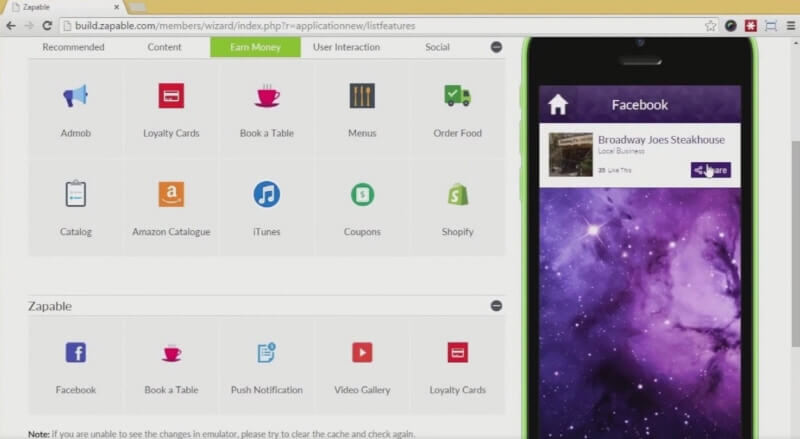The image size is (800, 439).
Task: Collapse the feature category section with minus icon
Action: [x=496, y=47]
